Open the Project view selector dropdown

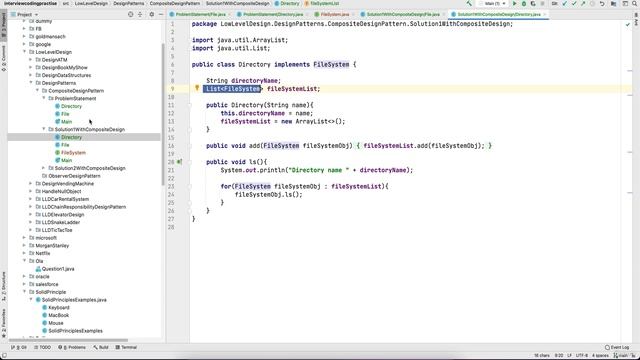tap(24, 14)
